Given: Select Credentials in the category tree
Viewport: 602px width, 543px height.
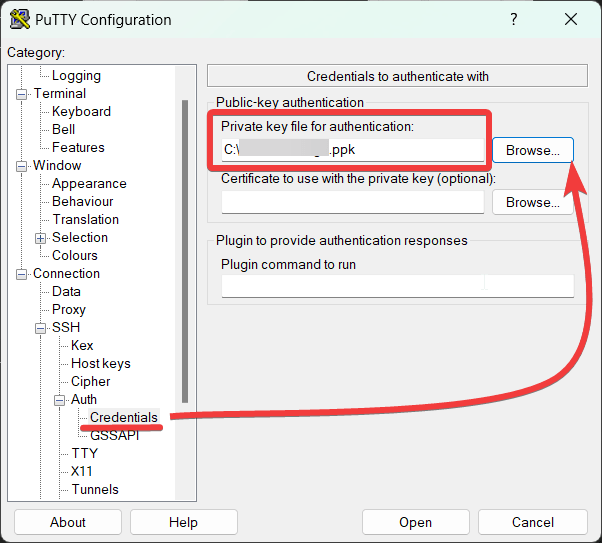Looking at the screenshot, I should tap(123, 417).
